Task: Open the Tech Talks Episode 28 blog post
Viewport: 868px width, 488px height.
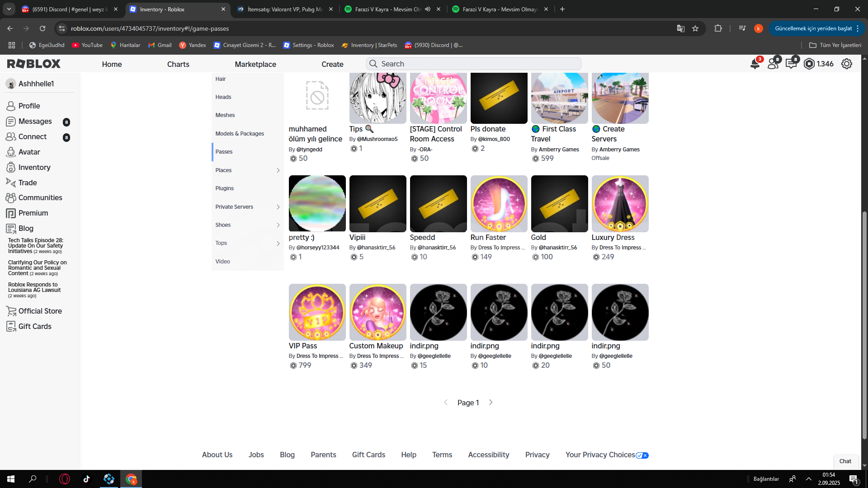Action: click(x=36, y=246)
